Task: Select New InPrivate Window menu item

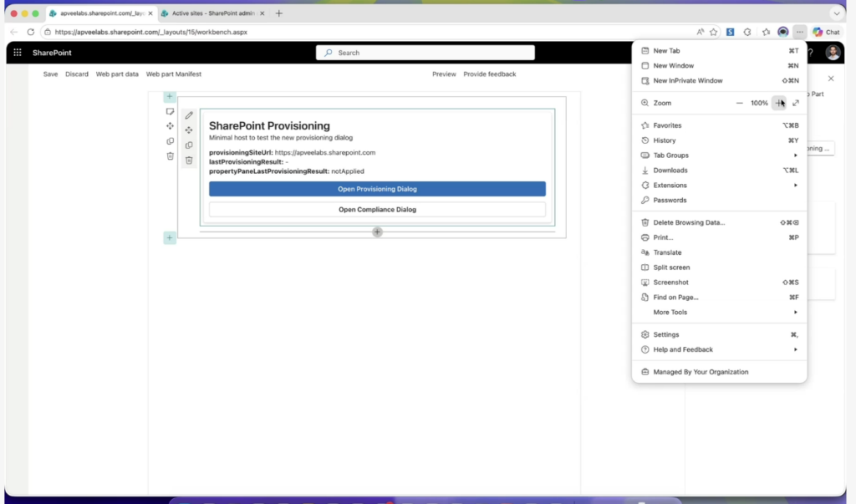Action: click(x=719, y=80)
